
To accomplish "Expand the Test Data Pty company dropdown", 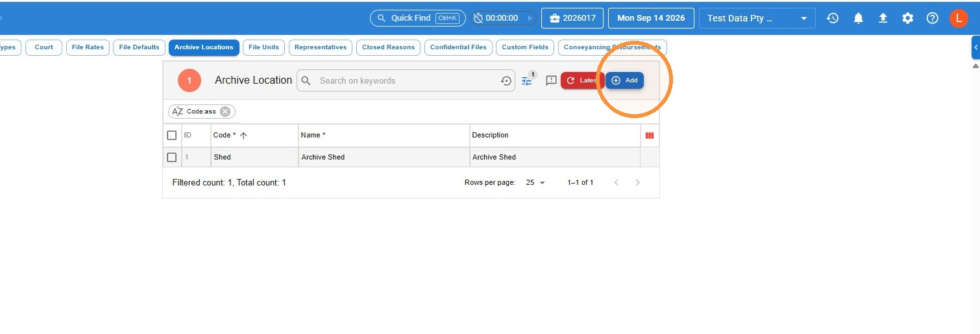I will coord(757,18).
